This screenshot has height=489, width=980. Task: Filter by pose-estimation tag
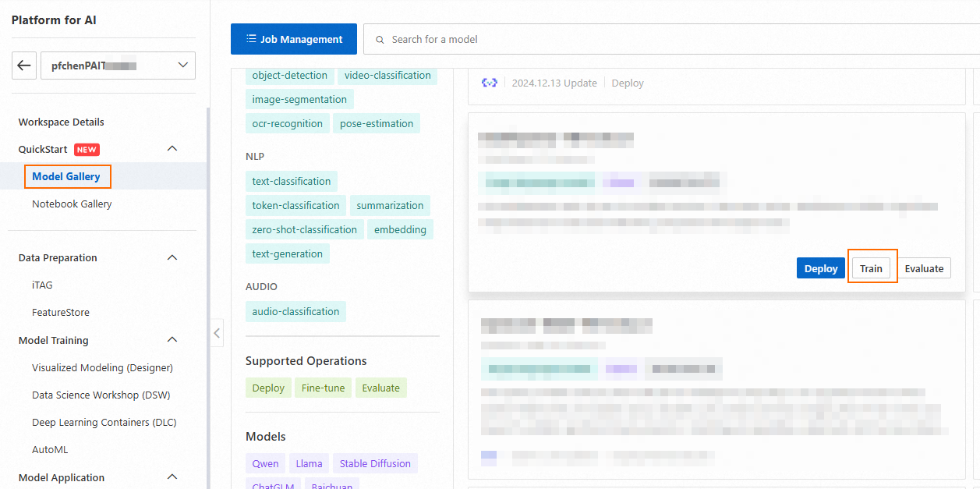(x=377, y=123)
